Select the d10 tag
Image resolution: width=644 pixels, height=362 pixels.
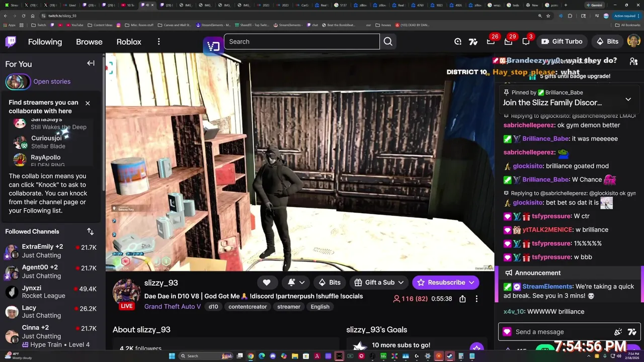click(213, 307)
